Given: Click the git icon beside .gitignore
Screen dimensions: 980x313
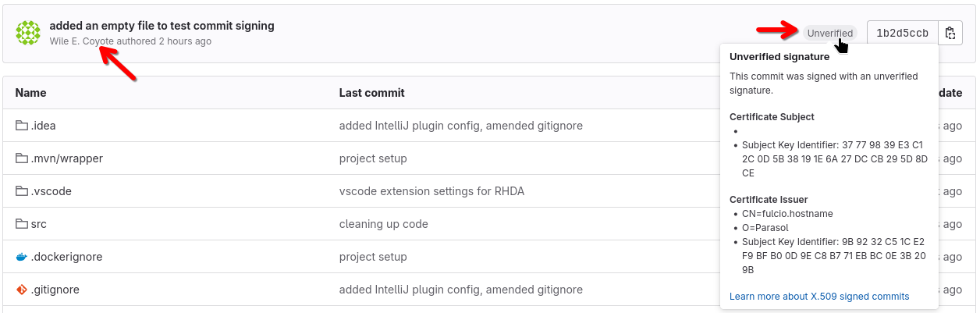Looking at the screenshot, I should pyautogui.click(x=22, y=290).
